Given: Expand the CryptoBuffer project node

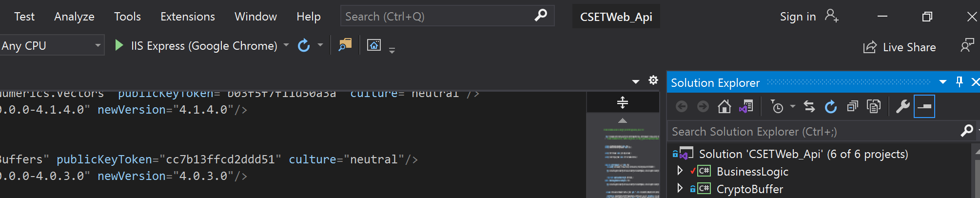Looking at the screenshot, I should coord(680,188).
